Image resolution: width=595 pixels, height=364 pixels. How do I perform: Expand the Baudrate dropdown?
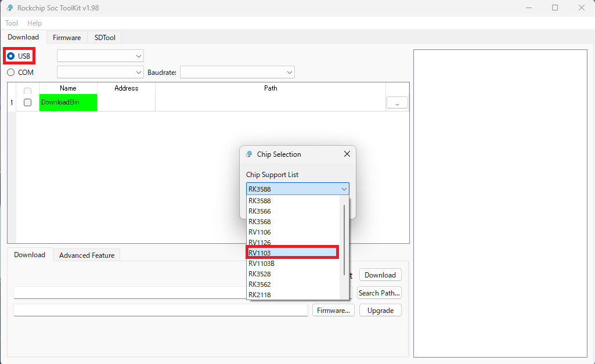tap(237, 72)
